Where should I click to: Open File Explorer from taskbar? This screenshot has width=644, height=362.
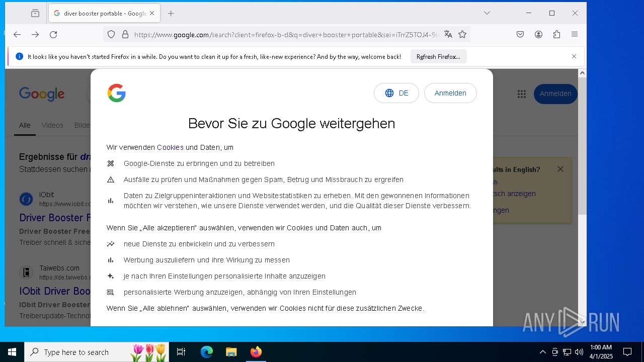click(231, 352)
